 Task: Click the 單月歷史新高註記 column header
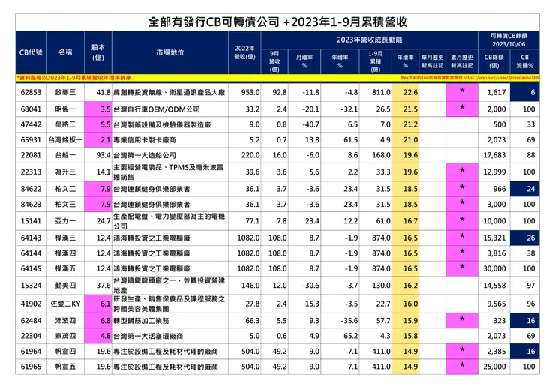pos(432,61)
